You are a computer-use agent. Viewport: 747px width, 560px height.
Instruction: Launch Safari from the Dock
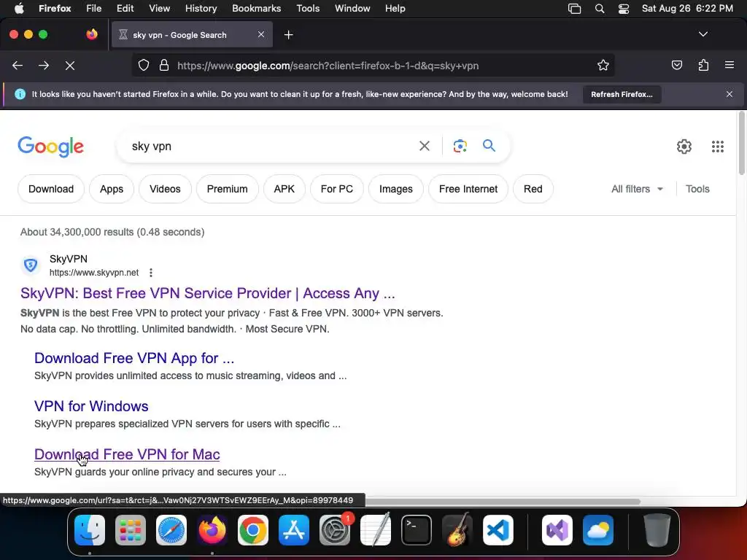pos(171,530)
